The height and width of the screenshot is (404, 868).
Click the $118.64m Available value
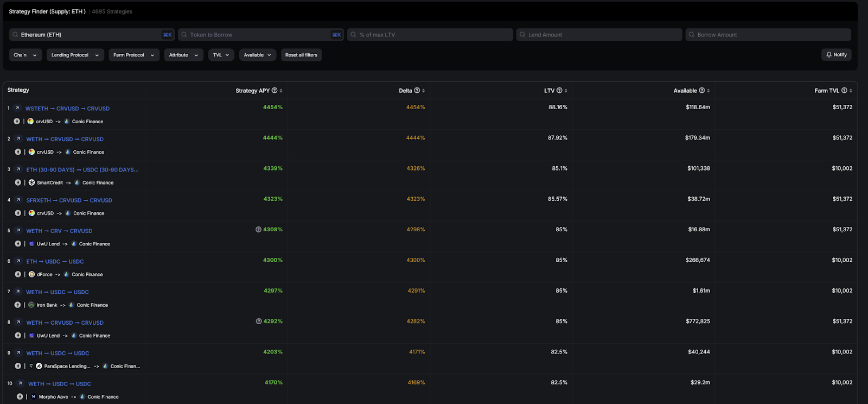pyautogui.click(x=698, y=108)
